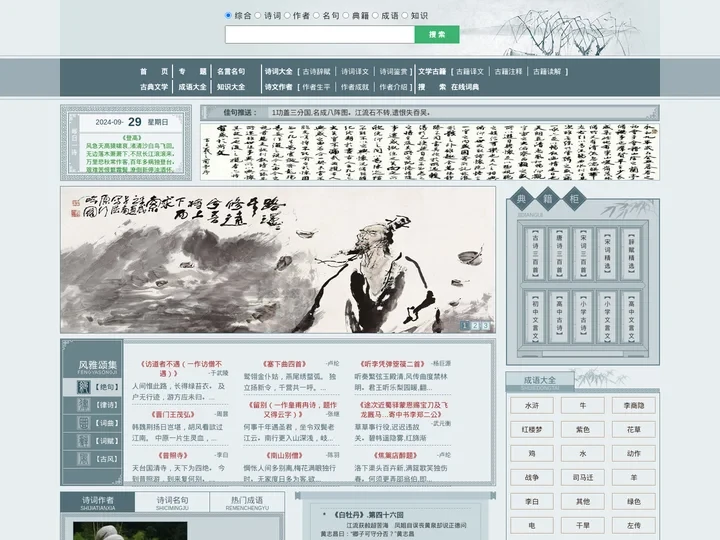This screenshot has width=720, height=540.
Task: Open the 古诗辞赋 sub-link
Action: coord(316,72)
